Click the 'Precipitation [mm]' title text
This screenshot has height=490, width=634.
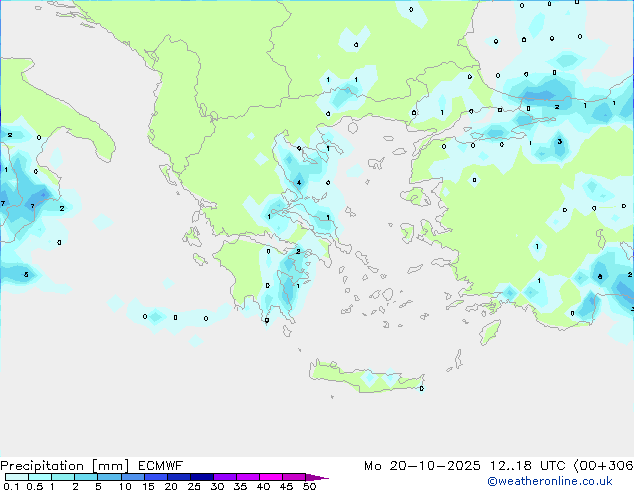click(65, 466)
